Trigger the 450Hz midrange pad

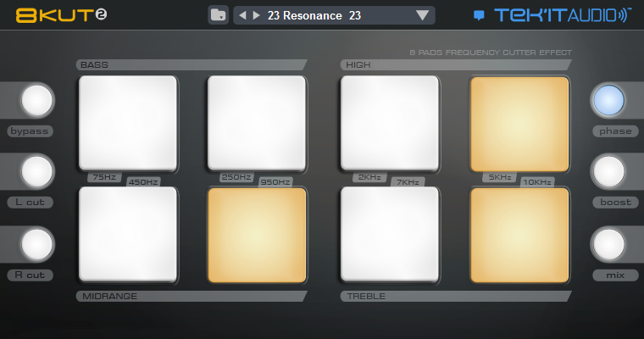pos(128,235)
